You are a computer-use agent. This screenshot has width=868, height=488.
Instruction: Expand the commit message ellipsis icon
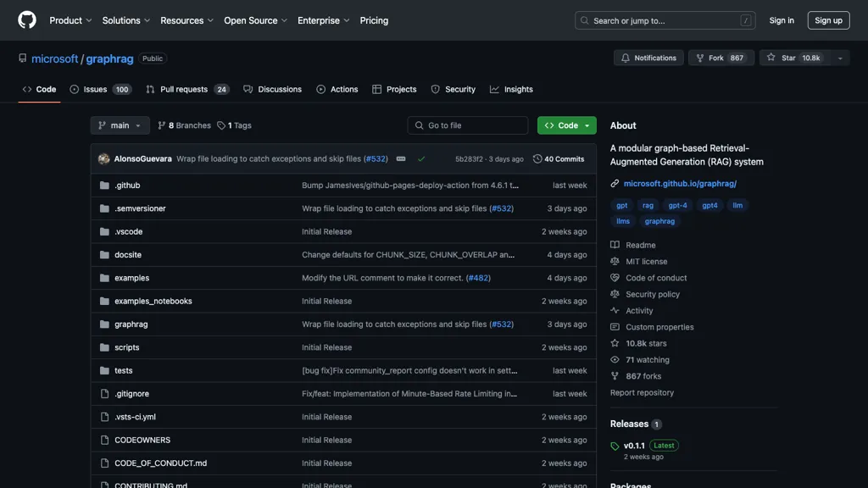point(401,158)
